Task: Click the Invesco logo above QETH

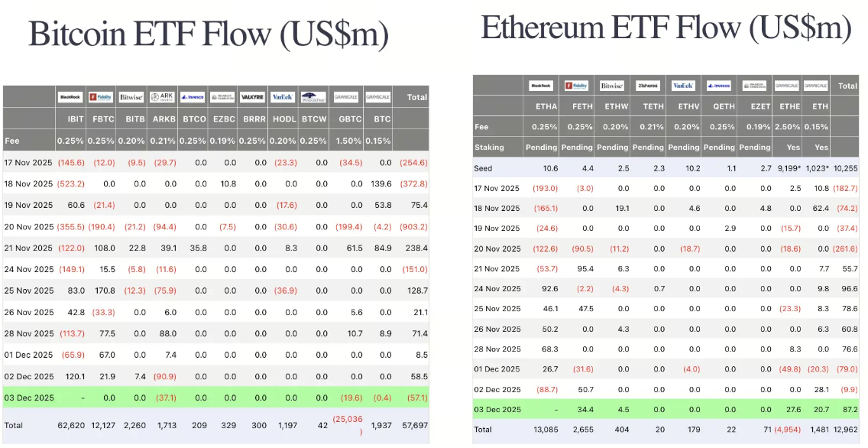Action: click(x=719, y=86)
